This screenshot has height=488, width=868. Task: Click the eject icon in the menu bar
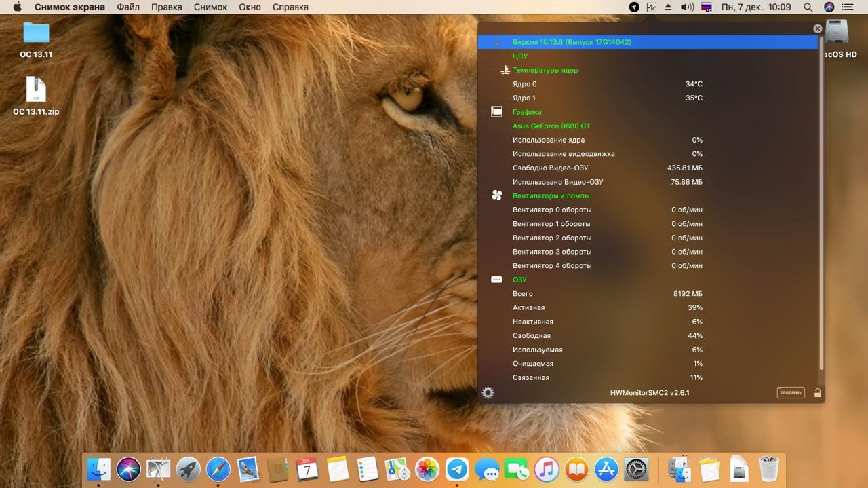tap(668, 7)
